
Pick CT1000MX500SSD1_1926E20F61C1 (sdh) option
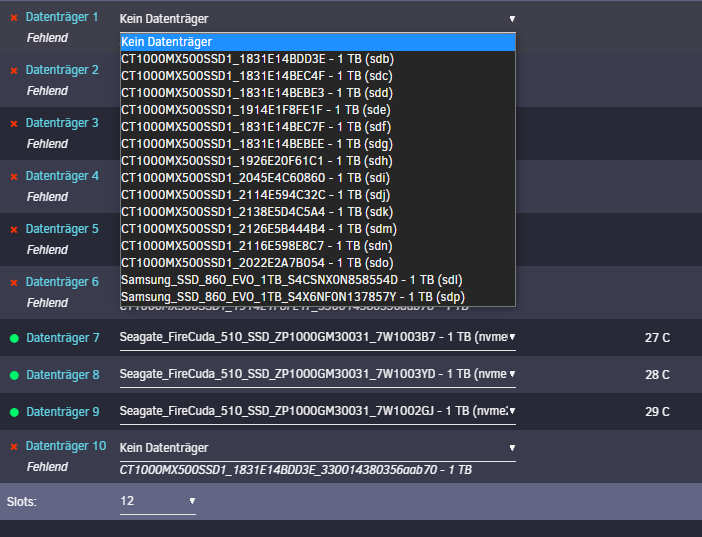coord(318,161)
